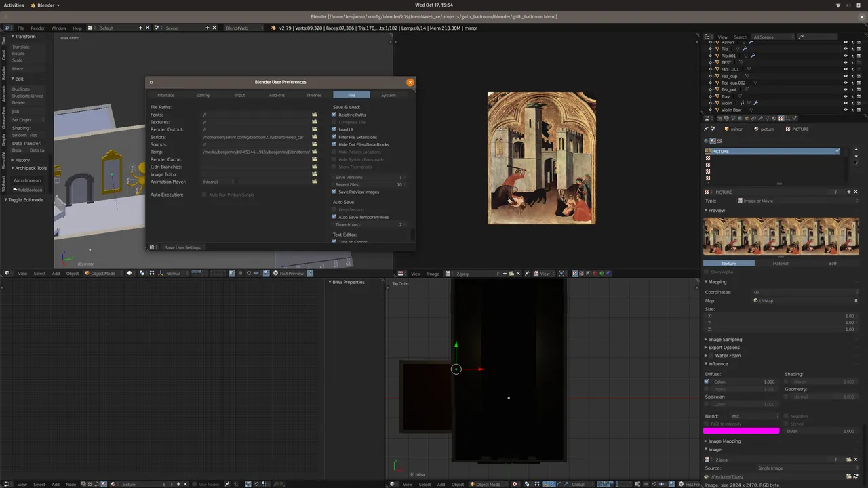Expand Export Options panel
The height and width of the screenshot is (488, 868).
point(723,348)
